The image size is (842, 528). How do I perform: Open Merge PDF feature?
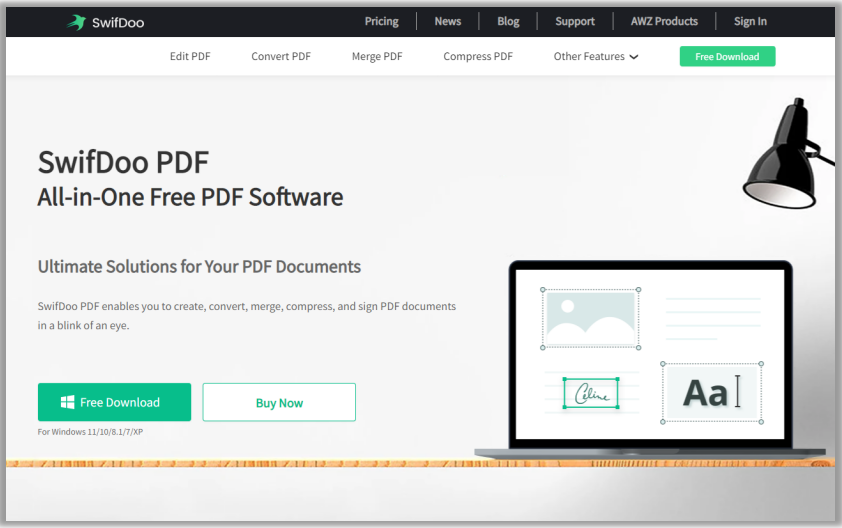pyautogui.click(x=377, y=56)
